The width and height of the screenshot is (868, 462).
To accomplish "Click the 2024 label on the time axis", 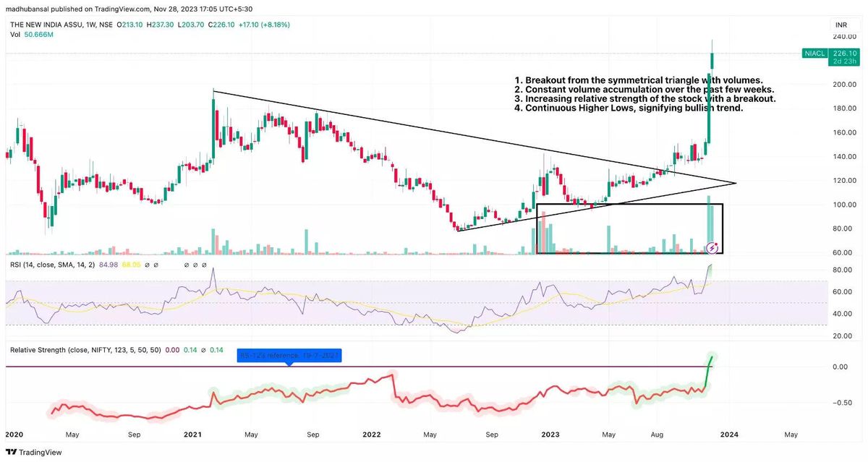I will (729, 435).
